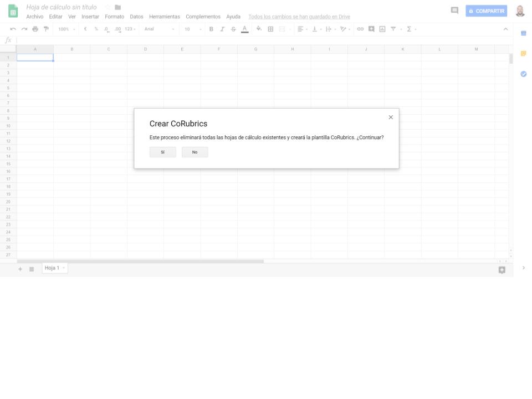Image resolution: width=532 pixels, height=399 pixels.
Task: Click the undo arrow in the toolbar
Action: tap(13, 29)
